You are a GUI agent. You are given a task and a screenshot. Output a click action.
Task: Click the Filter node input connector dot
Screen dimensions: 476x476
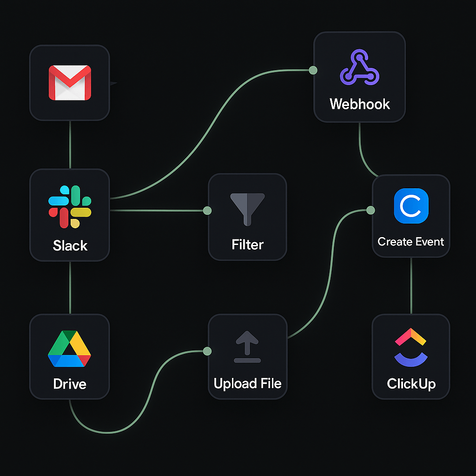tap(207, 211)
